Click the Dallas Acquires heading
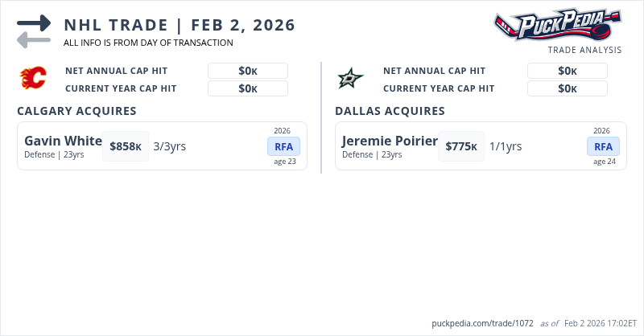This screenshot has width=644, height=336. 390,111
